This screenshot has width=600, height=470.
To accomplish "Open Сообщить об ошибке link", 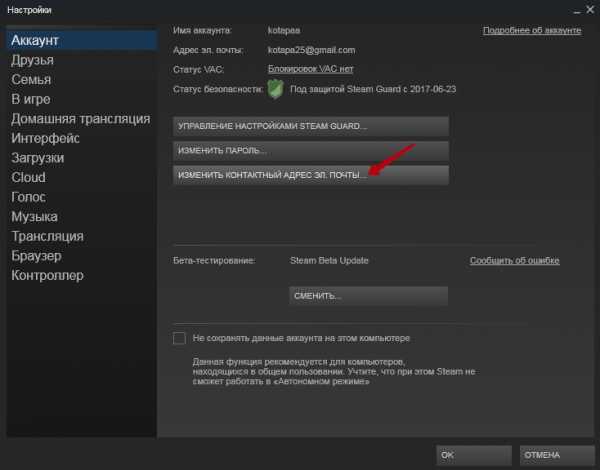I will (514, 261).
